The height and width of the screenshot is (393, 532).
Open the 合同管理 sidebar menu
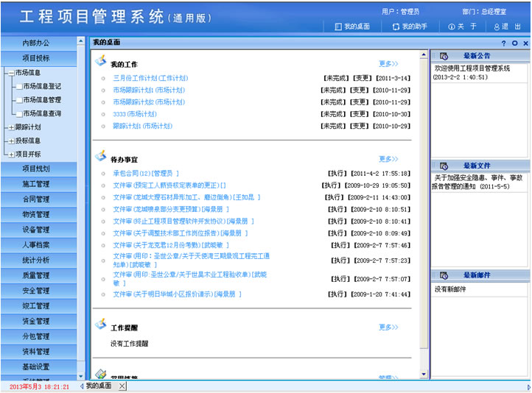(36, 199)
